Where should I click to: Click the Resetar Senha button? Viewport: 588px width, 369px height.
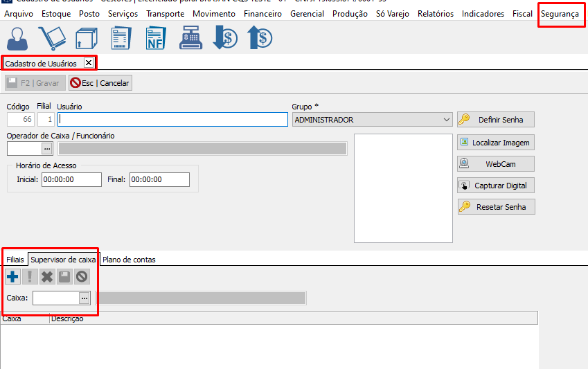[496, 207]
